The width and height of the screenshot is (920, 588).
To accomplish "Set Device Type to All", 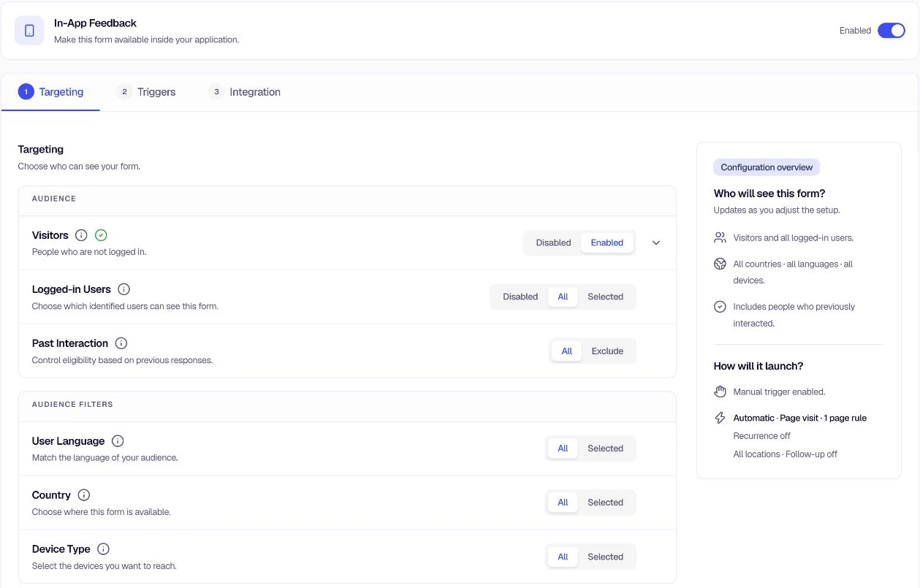I will click(563, 557).
